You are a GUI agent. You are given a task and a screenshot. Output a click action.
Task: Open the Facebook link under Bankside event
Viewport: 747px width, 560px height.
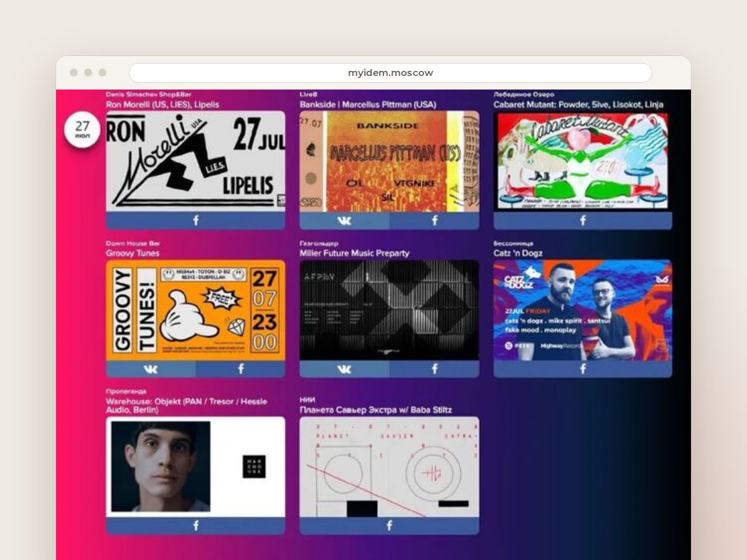[x=435, y=220]
